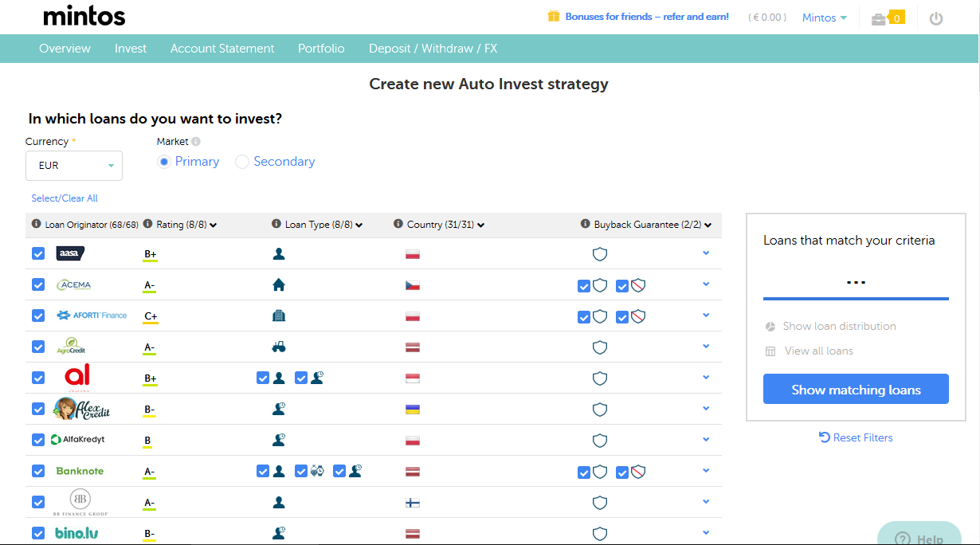
Task: Click the Czech flag in ACEMA row
Action: pyautogui.click(x=413, y=285)
